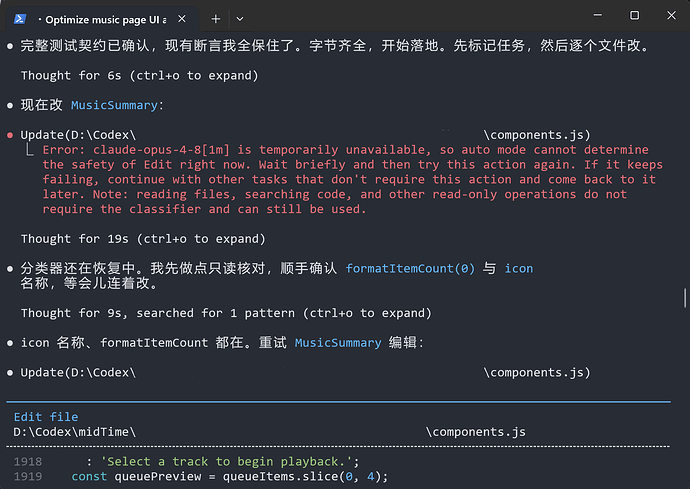Click the white bullet beside the last Update
Screen dimensions: 690x489
10,373
